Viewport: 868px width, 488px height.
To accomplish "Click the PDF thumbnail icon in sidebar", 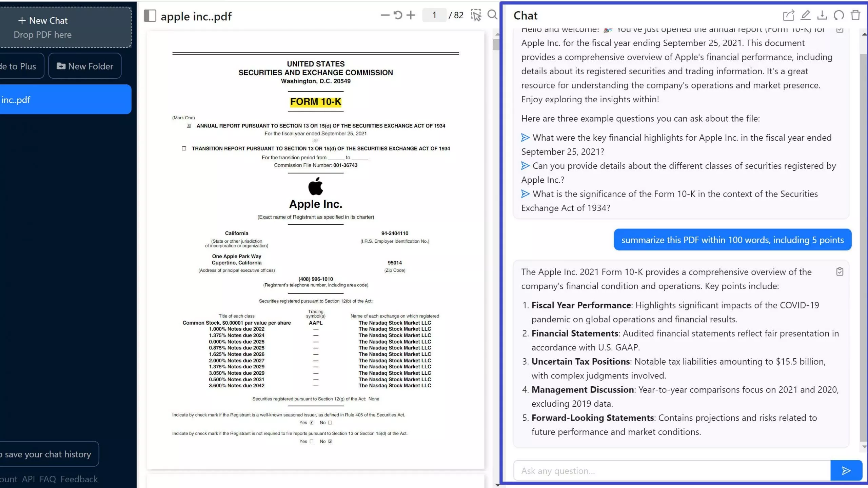I will 149,16.
